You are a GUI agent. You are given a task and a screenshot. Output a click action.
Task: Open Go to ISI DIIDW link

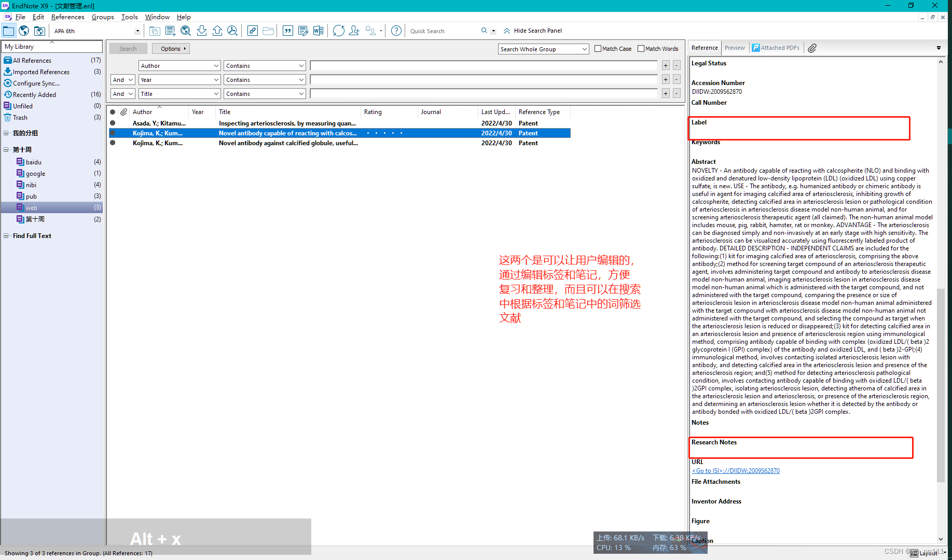coord(736,471)
